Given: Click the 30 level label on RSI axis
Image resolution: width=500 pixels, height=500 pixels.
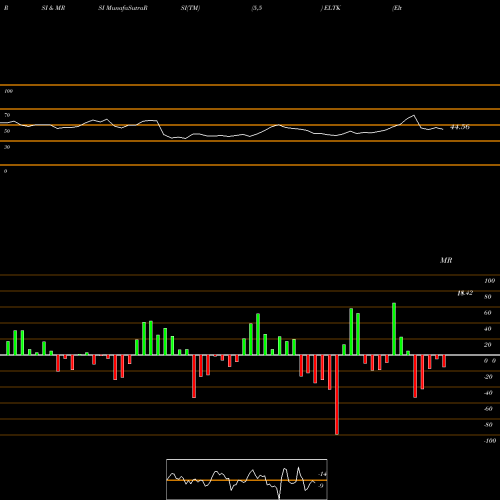Looking at the screenshot, I should pyautogui.click(x=7, y=147).
